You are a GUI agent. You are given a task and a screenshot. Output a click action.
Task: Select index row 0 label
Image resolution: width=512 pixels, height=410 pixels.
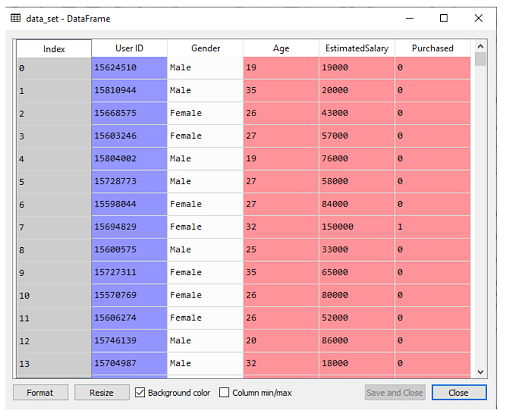[x=54, y=68]
